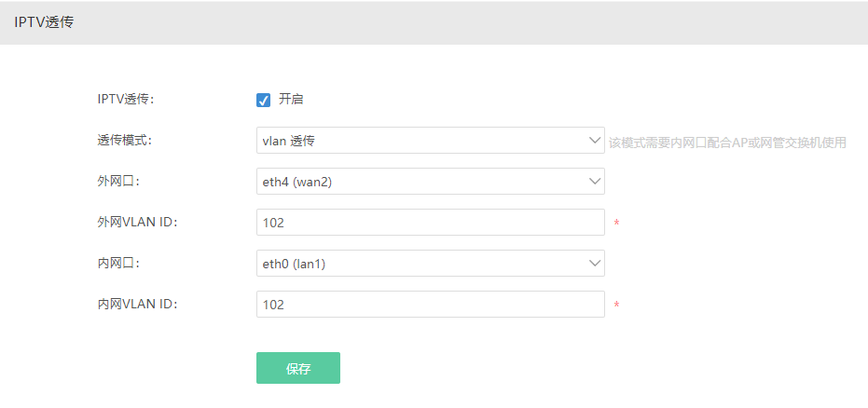Open the 内网口 eth0 (lan1) dropdown
The height and width of the screenshot is (408, 868).
coord(430,264)
